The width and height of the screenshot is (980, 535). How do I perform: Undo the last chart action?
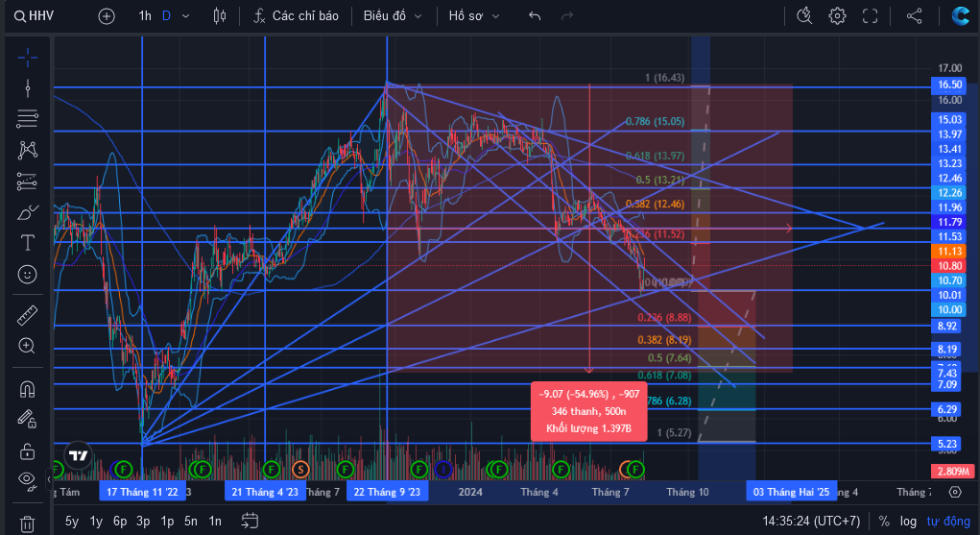[x=535, y=16]
